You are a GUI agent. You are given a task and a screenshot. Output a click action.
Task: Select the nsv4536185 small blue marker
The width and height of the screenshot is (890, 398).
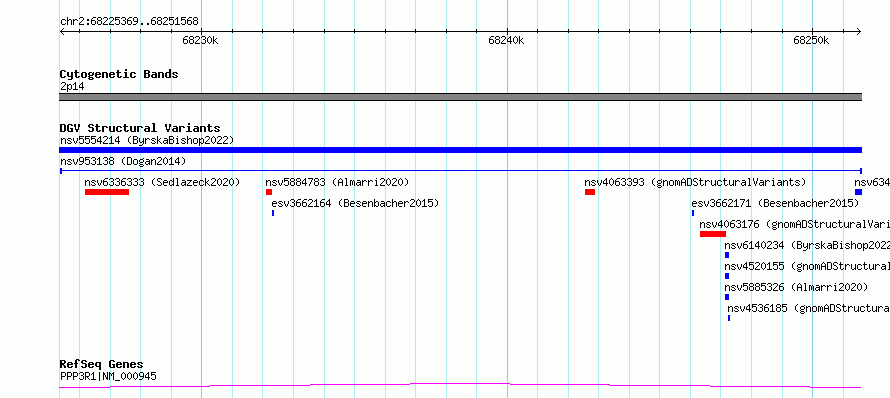[729, 318]
